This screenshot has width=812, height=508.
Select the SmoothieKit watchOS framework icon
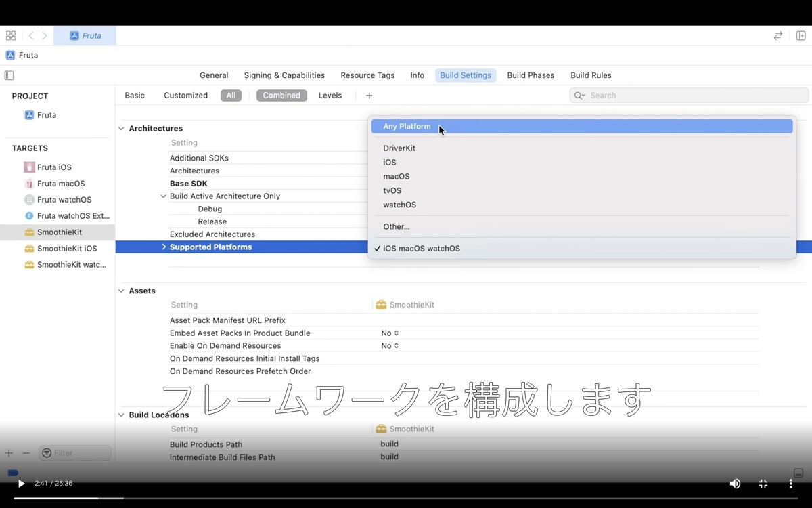pyautogui.click(x=29, y=265)
